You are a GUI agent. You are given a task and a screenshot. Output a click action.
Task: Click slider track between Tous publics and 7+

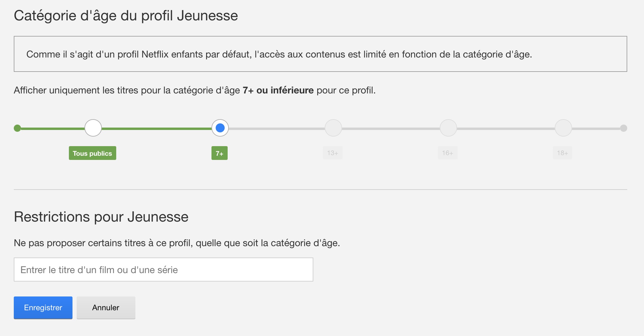(156, 128)
